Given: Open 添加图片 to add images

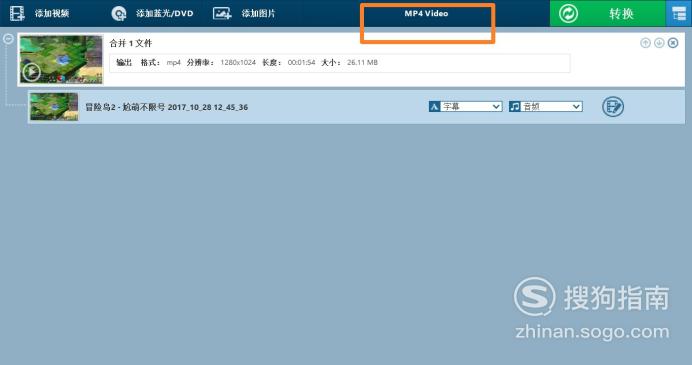Looking at the screenshot, I should click(x=259, y=13).
